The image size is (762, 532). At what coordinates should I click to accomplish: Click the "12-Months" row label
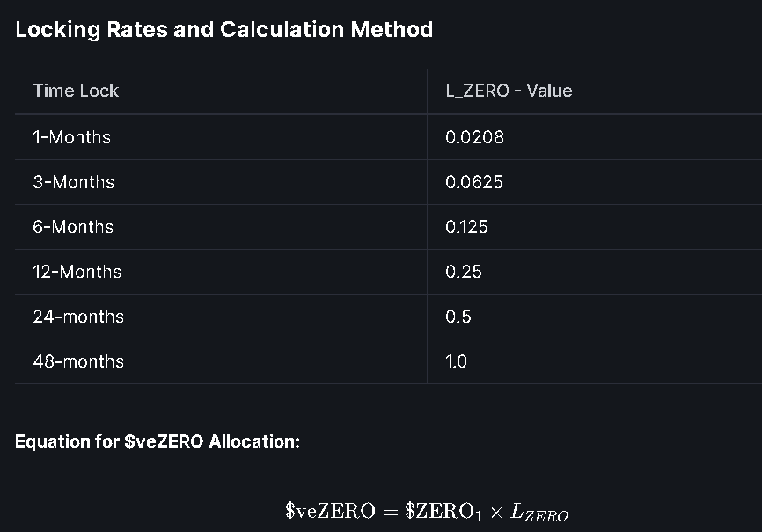tap(77, 272)
